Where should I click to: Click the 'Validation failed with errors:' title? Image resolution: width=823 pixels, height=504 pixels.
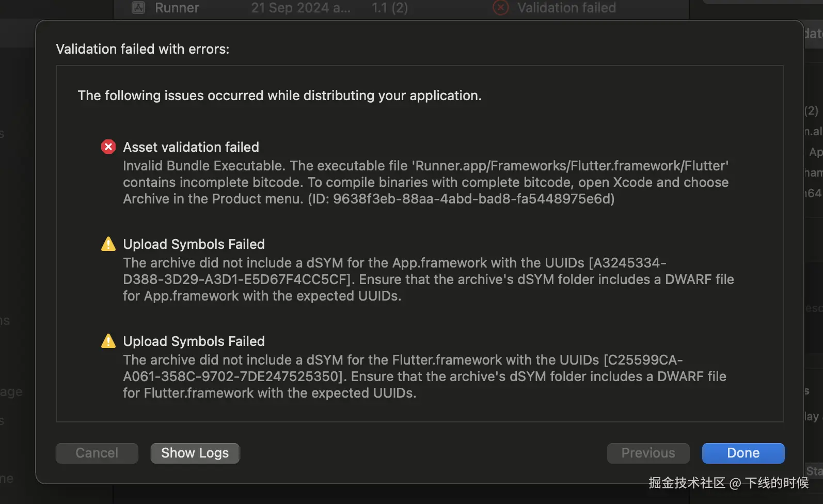143,49
